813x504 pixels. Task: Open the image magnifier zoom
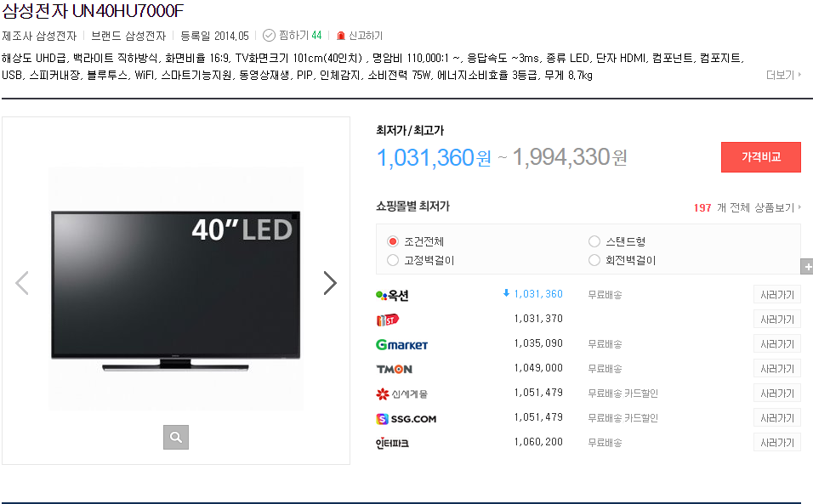click(176, 437)
